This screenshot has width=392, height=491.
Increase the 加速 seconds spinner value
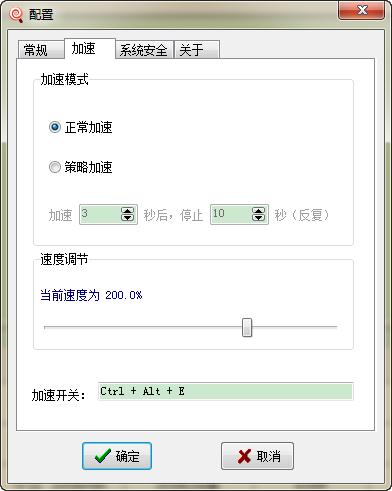coord(127,210)
